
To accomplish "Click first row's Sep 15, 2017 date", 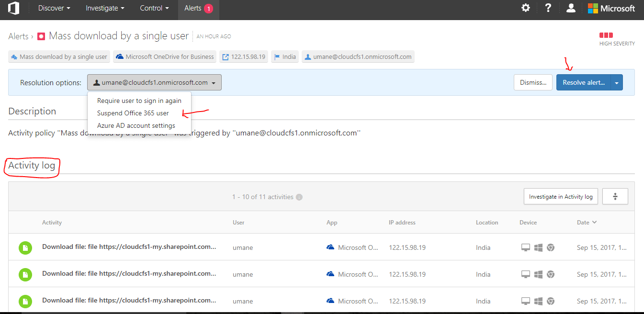I will tap(602, 248).
